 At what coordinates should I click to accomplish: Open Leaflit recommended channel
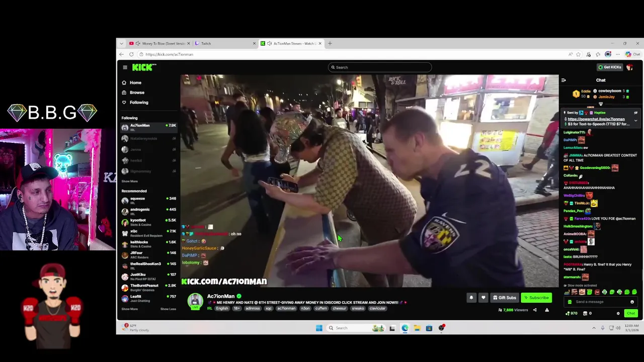[148, 298]
